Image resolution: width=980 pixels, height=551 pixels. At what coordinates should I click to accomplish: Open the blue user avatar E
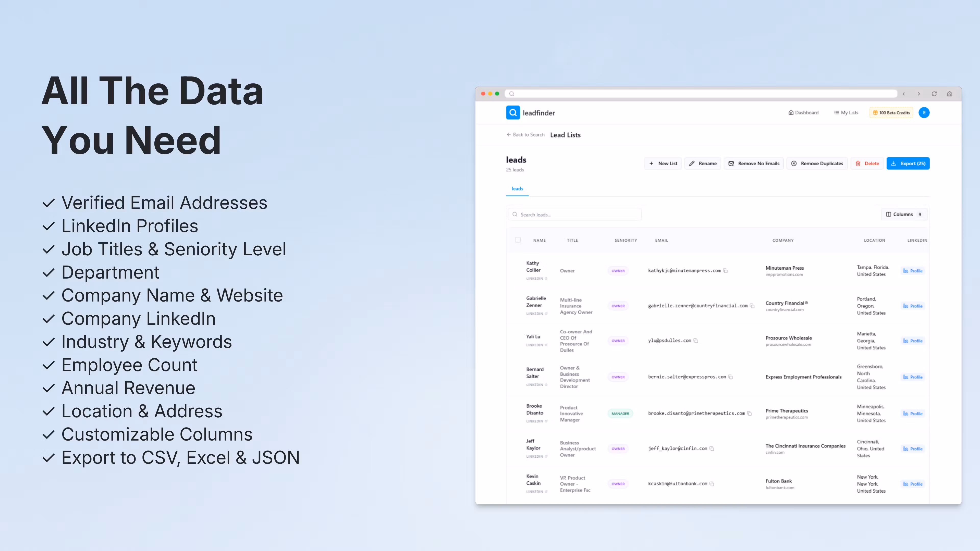924,112
